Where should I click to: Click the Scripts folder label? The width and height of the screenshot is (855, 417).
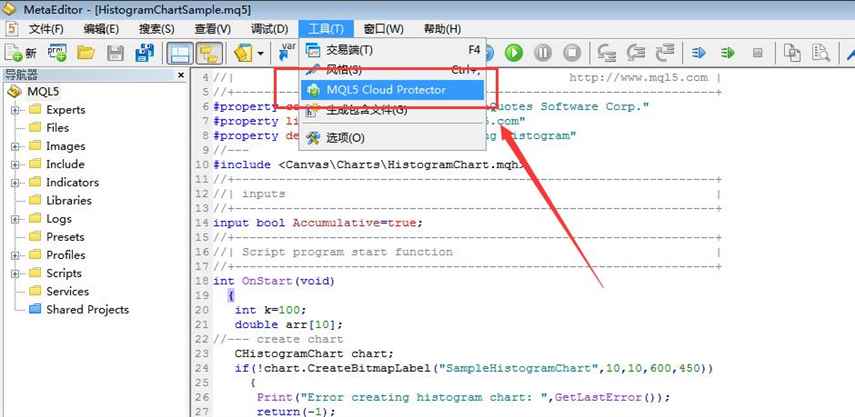[x=64, y=273]
